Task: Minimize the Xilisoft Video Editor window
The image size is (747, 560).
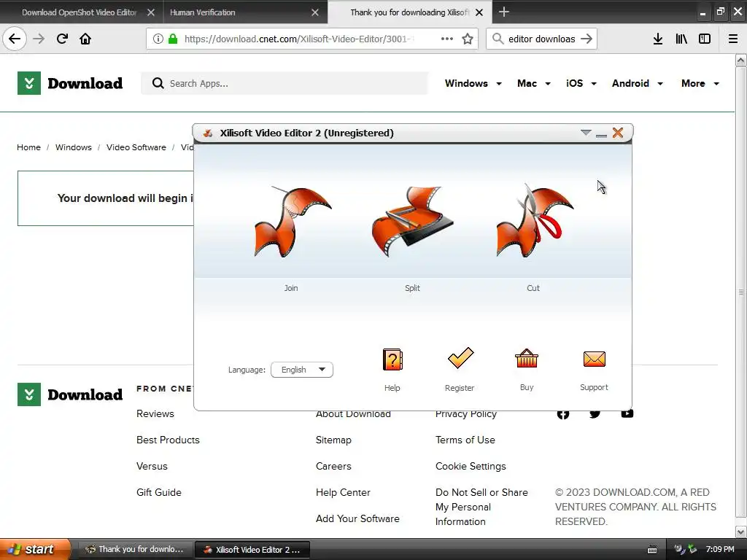Action: click(x=601, y=136)
